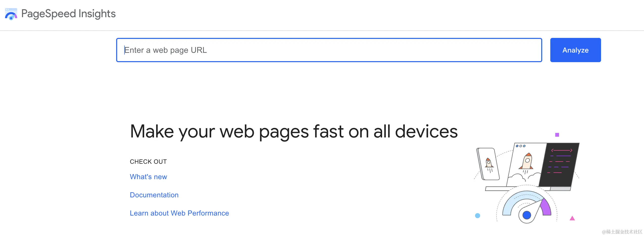Click the three dots on the illustrated browser window
644x236 pixels.
click(520, 146)
